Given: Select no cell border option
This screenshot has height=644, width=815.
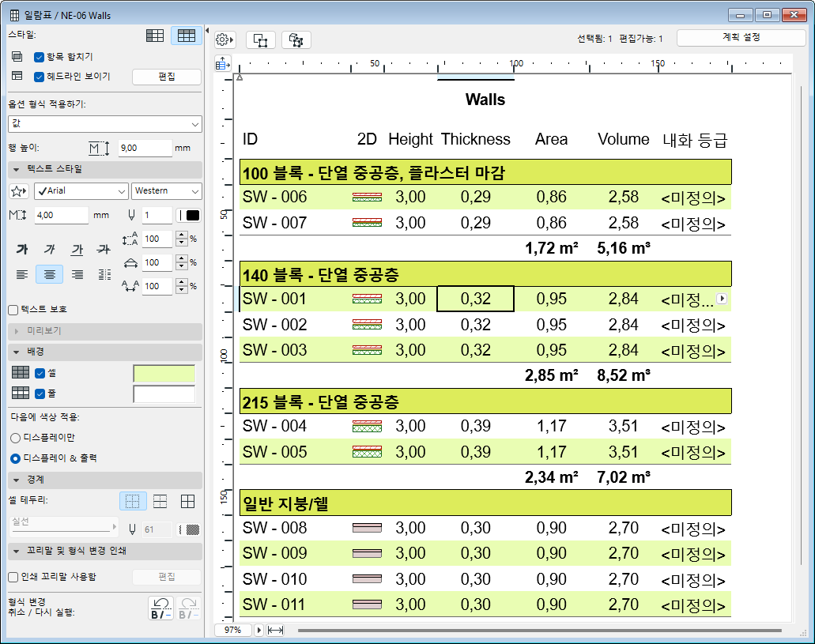Looking at the screenshot, I should [x=133, y=501].
